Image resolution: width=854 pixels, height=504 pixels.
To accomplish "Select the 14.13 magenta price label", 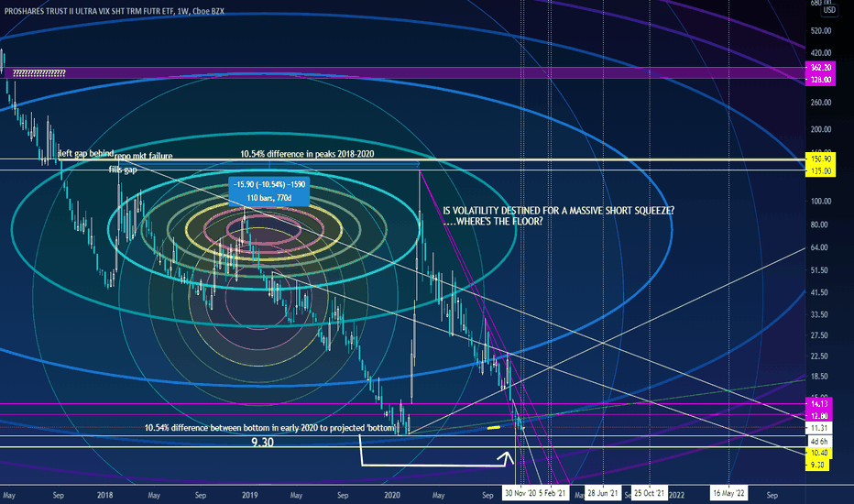I will click(x=819, y=404).
